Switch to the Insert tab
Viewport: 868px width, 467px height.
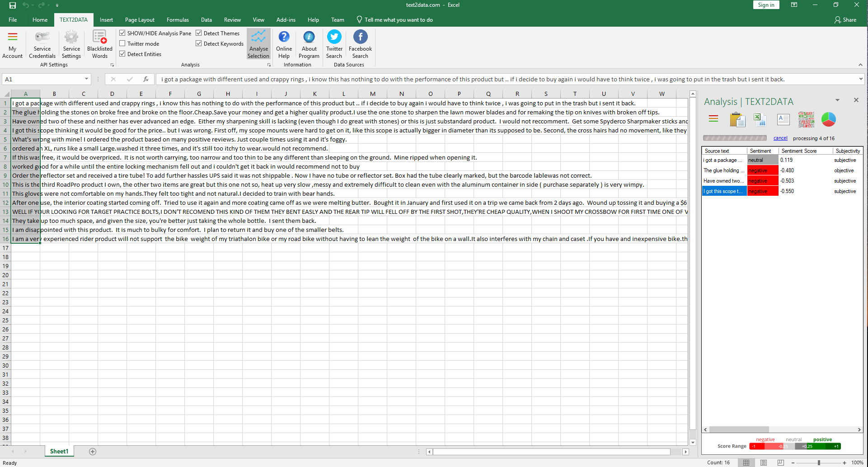(x=106, y=20)
